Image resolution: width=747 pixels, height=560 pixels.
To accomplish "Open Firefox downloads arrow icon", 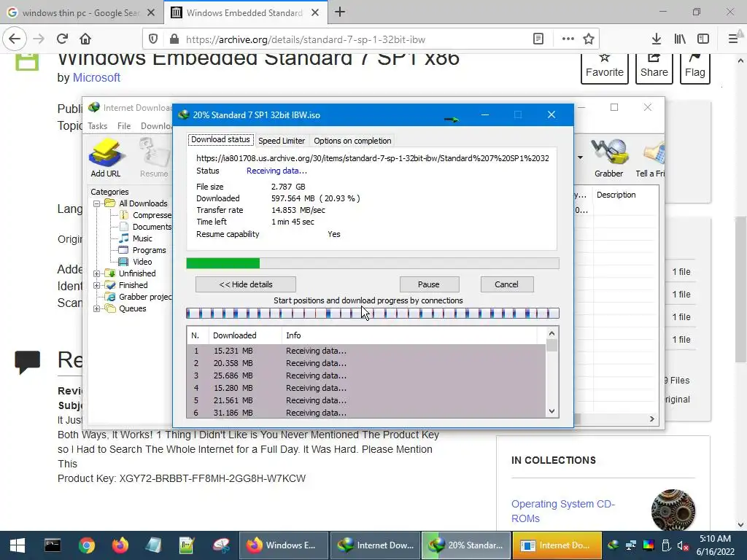I will pyautogui.click(x=656, y=39).
